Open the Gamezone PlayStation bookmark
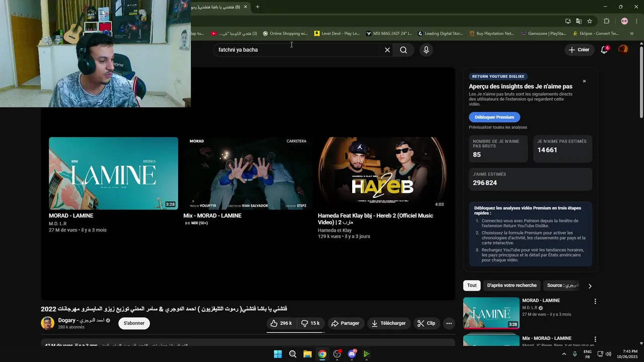This screenshot has width=644, height=362. coord(543,34)
